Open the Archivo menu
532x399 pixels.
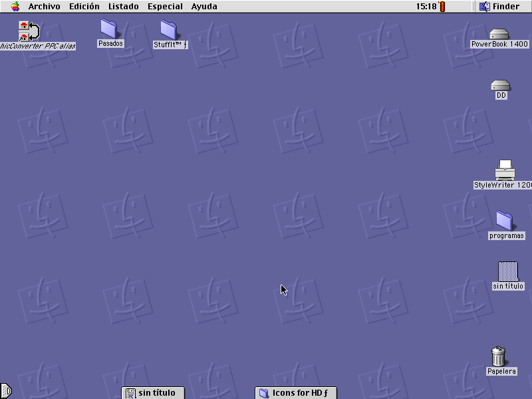pos(44,6)
